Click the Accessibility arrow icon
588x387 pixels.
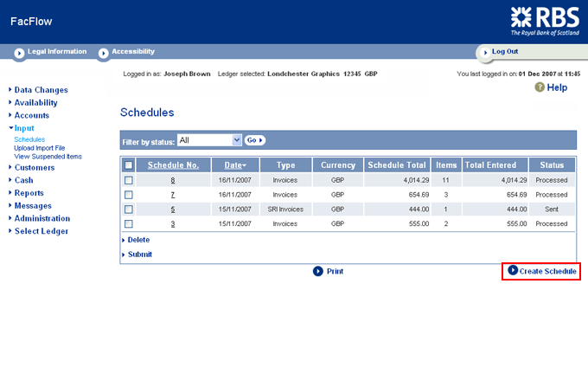[x=103, y=53]
